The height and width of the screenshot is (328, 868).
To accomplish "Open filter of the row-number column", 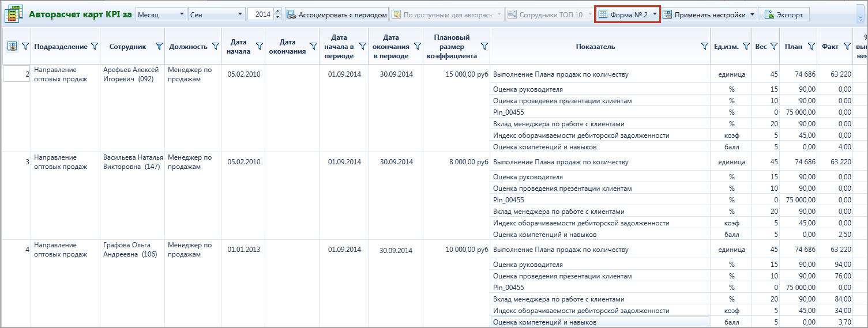I will (x=25, y=47).
